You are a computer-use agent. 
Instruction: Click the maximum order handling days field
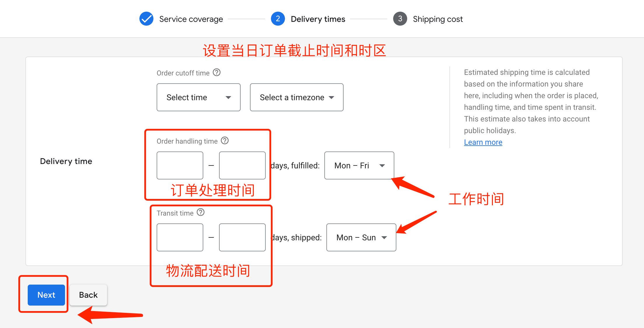(242, 165)
